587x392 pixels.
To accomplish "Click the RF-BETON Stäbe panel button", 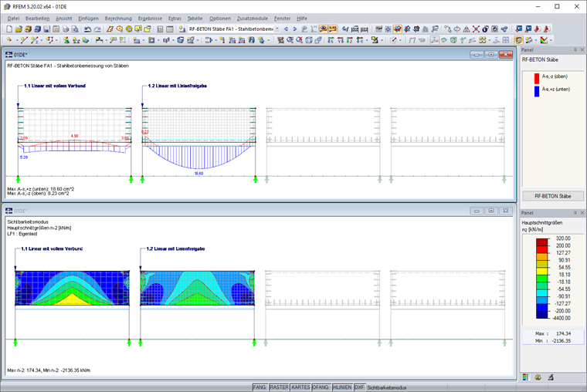I will [x=551, y=196].
